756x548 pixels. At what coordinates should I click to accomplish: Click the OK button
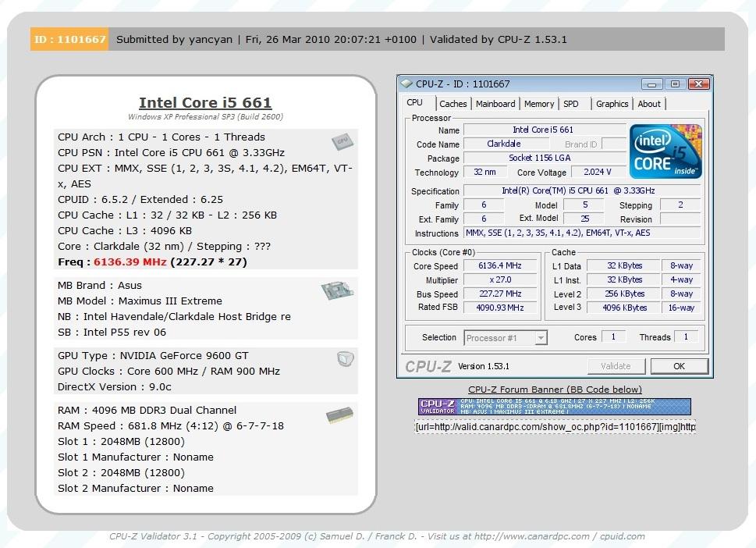679,366
